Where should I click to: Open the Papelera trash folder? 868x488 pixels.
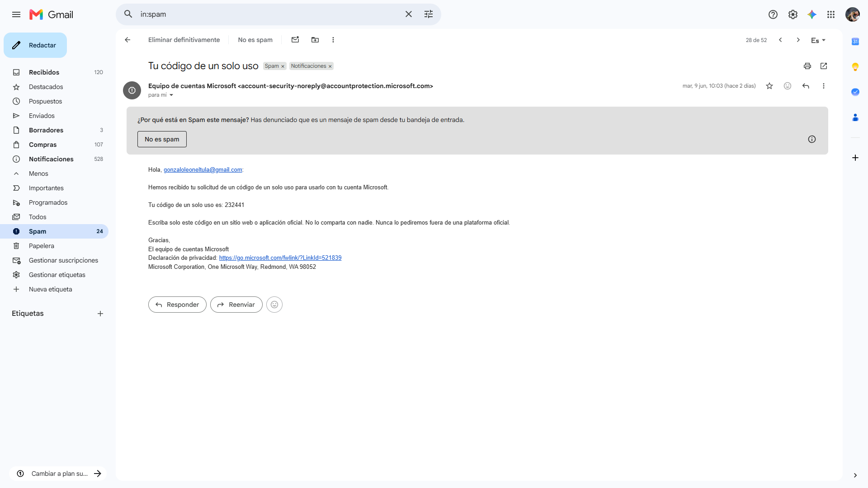(x=54, y=246)
